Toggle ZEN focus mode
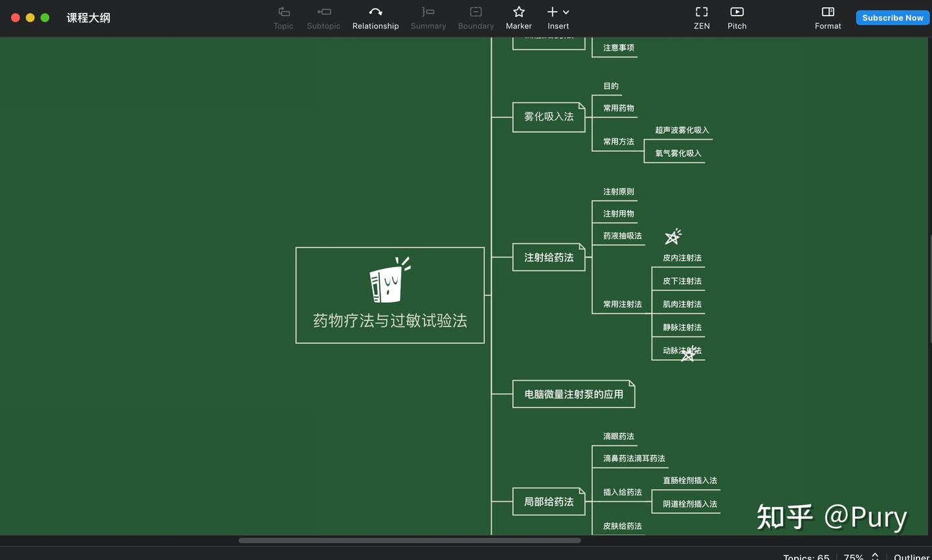This screenshot has width=932, height=560. click(x=702, y=17)
